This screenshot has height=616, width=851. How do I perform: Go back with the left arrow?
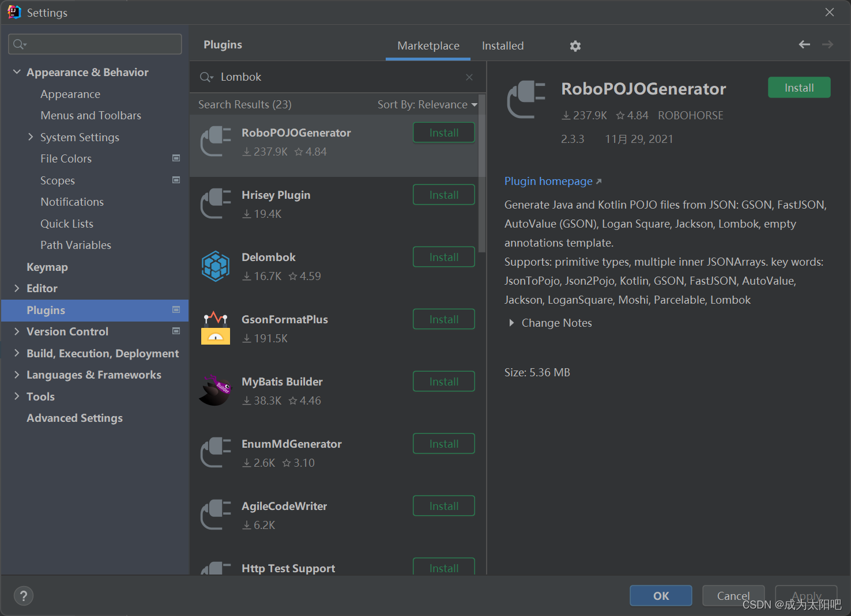click(804, 44)
